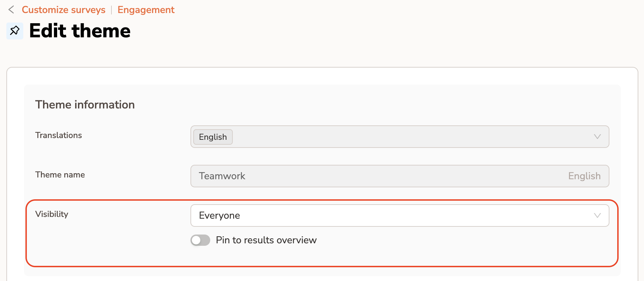644x281 pixels.
Task: Click the Visibility field label
Action: coord(52,214)
